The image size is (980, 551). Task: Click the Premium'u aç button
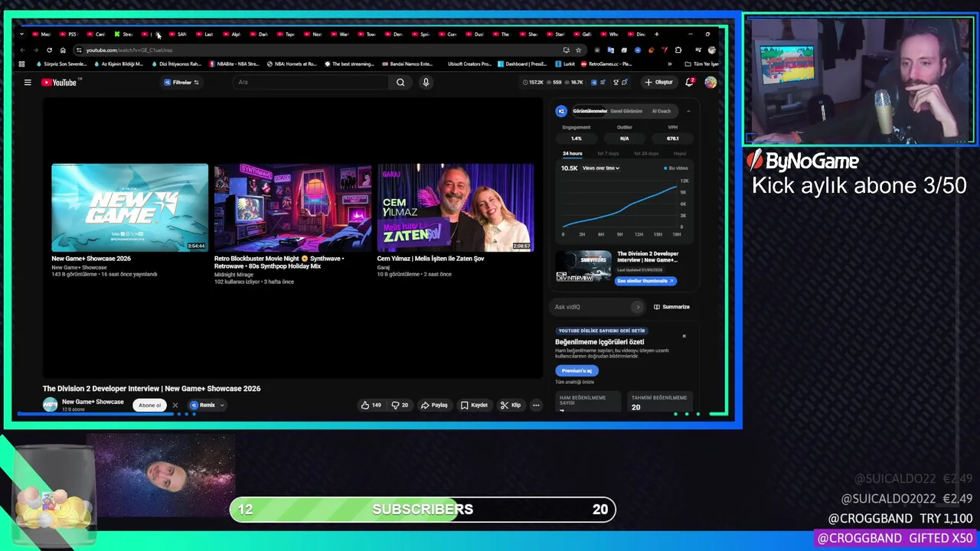point(577,370)
